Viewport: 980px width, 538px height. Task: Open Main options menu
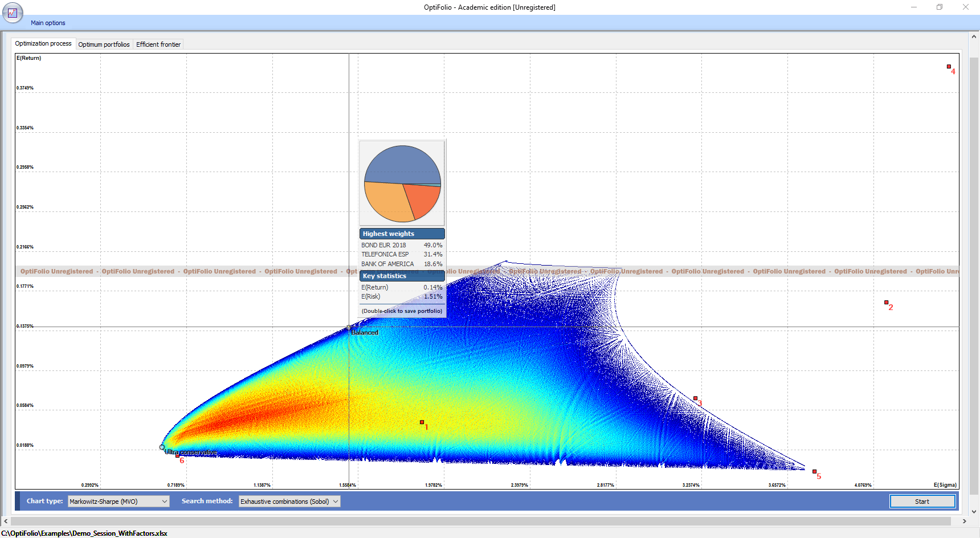coord(48,23)
